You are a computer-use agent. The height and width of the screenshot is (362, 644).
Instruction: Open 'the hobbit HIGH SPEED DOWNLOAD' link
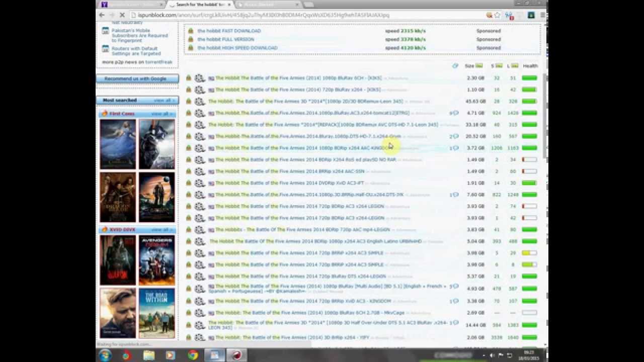tap(237, 48)
